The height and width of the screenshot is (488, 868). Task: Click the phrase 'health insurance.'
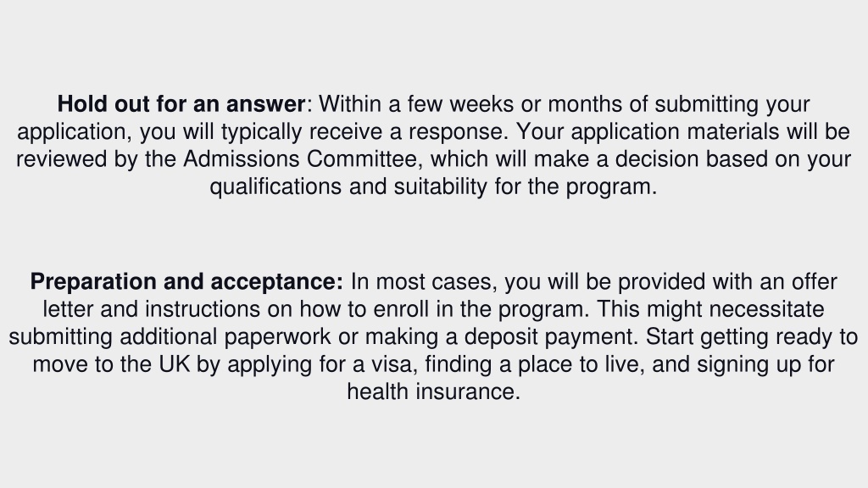[x=433, y=391]
